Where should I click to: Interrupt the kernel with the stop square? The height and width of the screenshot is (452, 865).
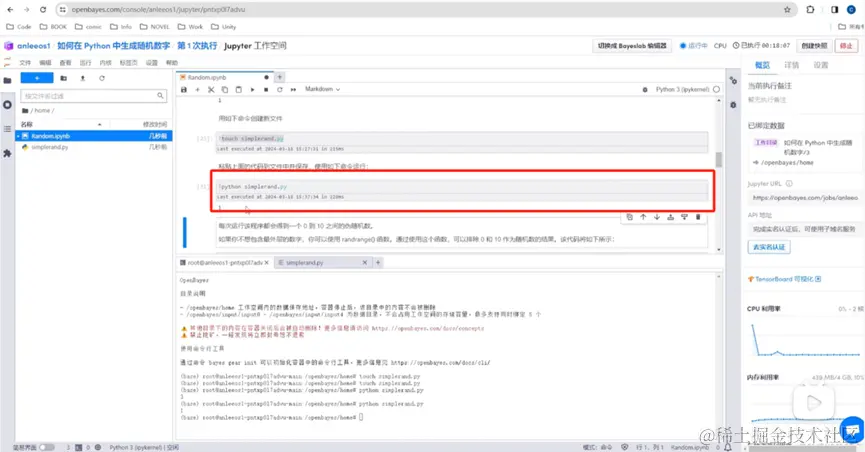point(266,89)
